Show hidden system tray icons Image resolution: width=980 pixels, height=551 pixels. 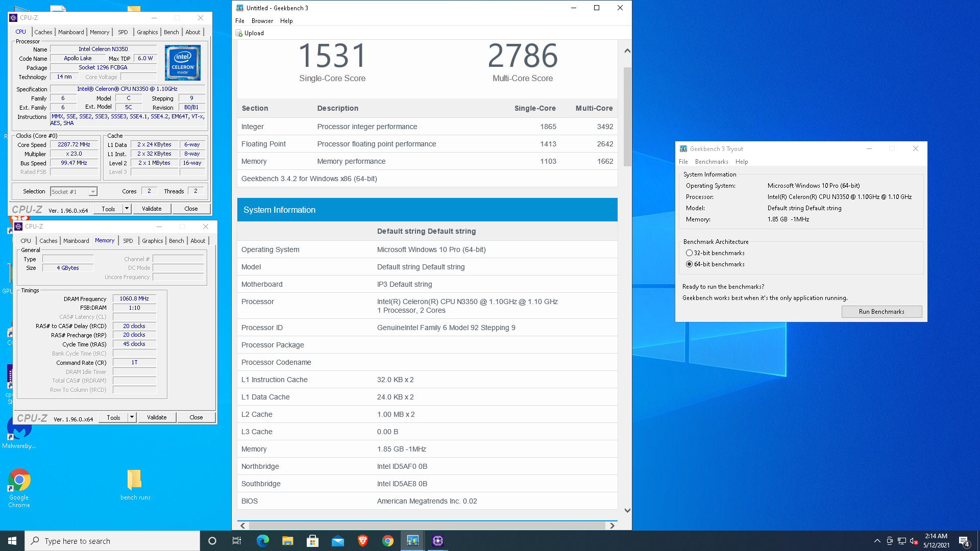(877, 541)
